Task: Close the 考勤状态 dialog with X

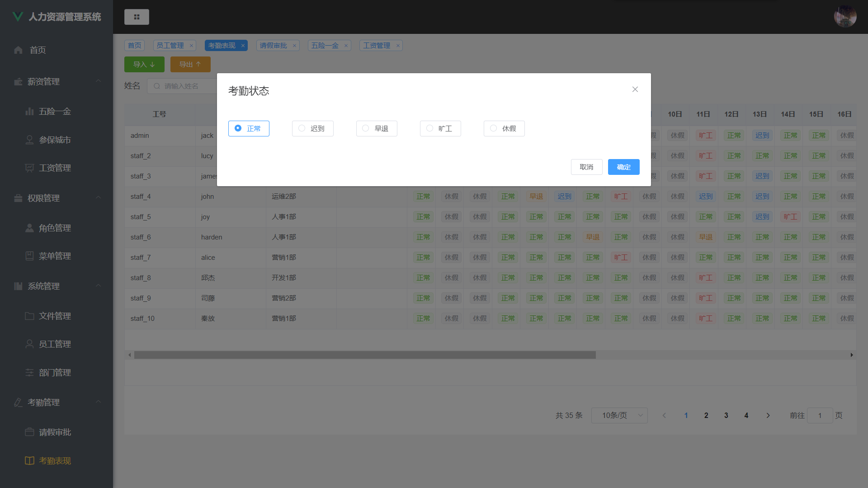Action: click(x=635, y=89)
